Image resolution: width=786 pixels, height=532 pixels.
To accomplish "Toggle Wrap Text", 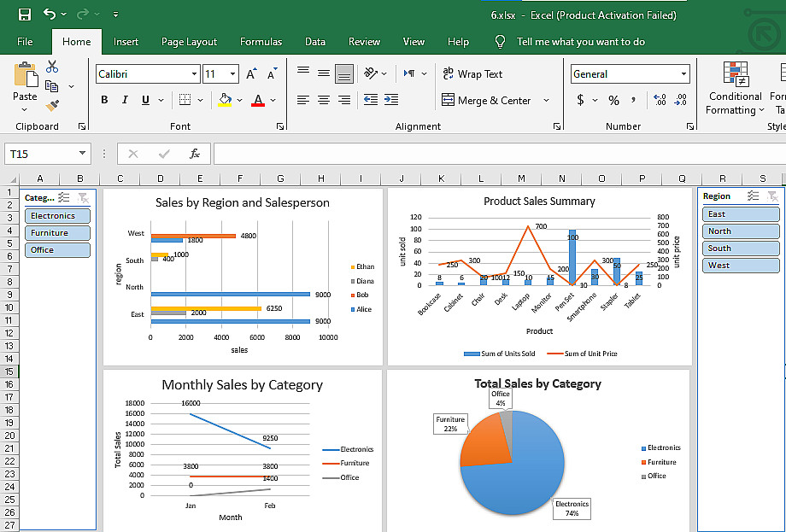I will tap(472, 74).
